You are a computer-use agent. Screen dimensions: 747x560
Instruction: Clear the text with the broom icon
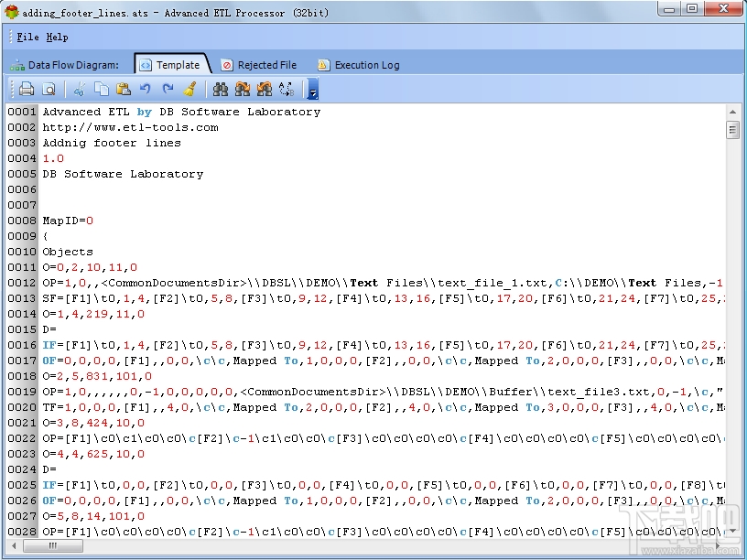(190, 89)
